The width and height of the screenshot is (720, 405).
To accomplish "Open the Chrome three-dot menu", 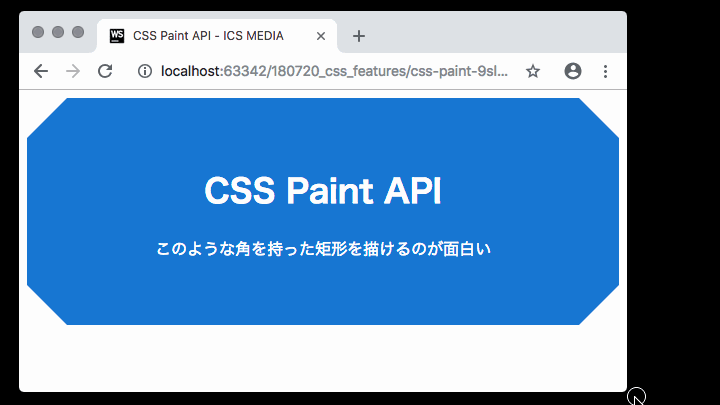I will click(605, 71).
